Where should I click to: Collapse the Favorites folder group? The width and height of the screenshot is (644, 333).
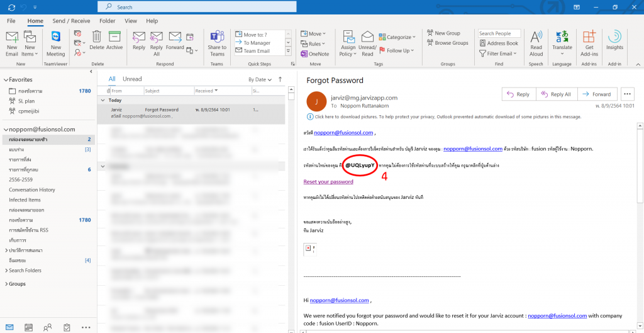click(x=6, y=80)
